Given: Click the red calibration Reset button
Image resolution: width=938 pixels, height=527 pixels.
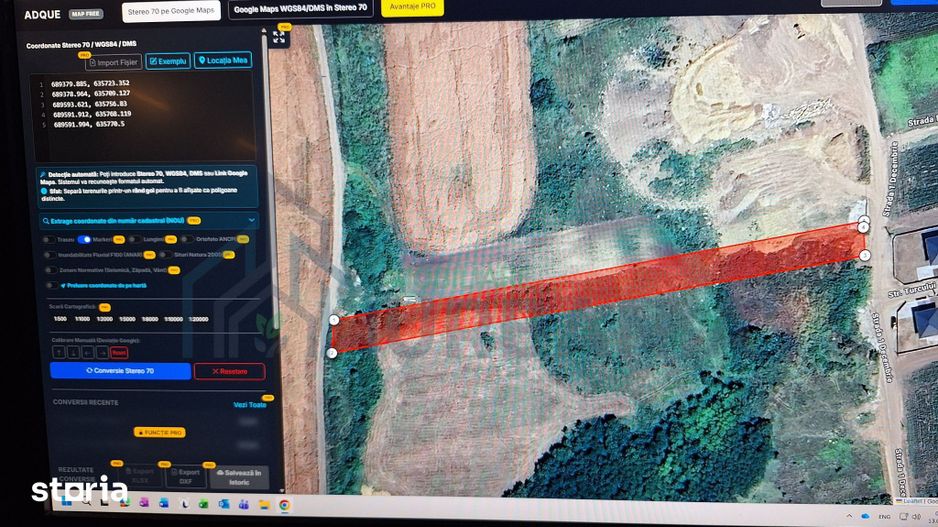Looking at the screenshot, I should pos(119,353).
